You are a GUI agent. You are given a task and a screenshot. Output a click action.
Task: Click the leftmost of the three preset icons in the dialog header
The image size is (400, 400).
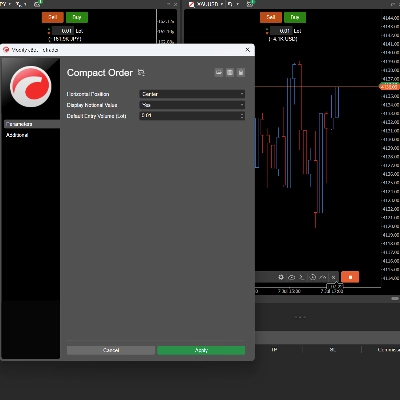pos(219,73)
